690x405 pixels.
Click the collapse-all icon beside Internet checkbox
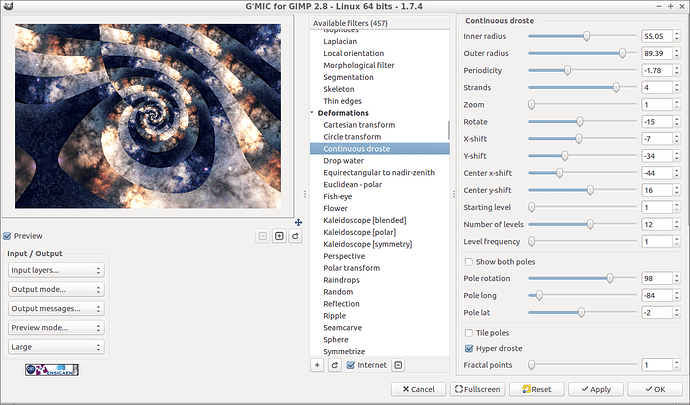(398, 366)
